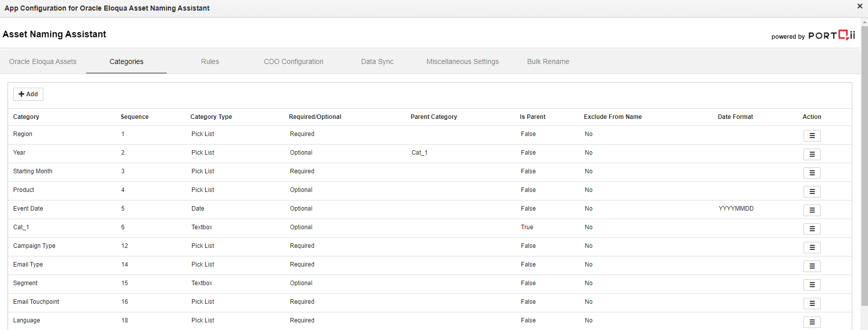
Task: Select the Oracle Eloqua Assets tab
Action: pyautogui.click(x=43, y=61)
